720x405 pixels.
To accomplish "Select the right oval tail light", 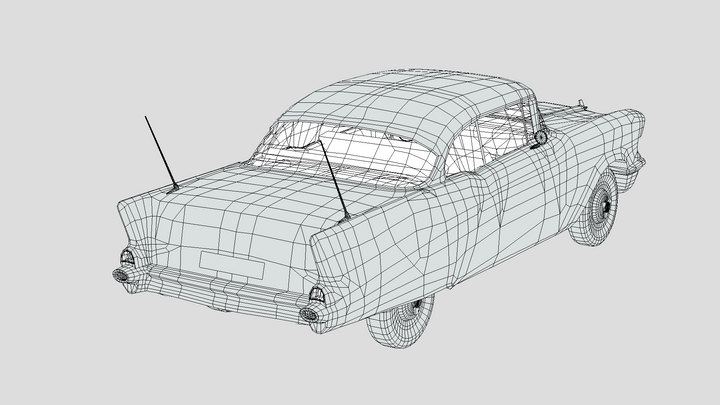I will click(309, 315).
